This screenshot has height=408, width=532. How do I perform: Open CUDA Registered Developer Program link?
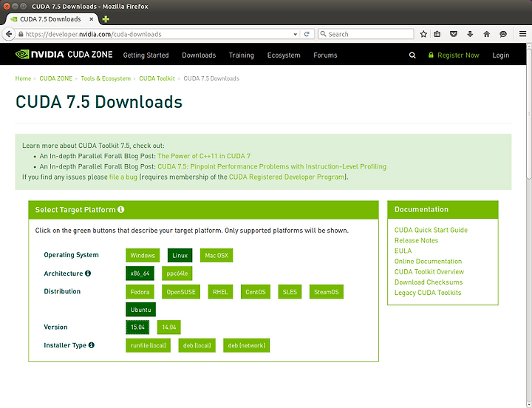pyautogui.click(x=287, y=177)
